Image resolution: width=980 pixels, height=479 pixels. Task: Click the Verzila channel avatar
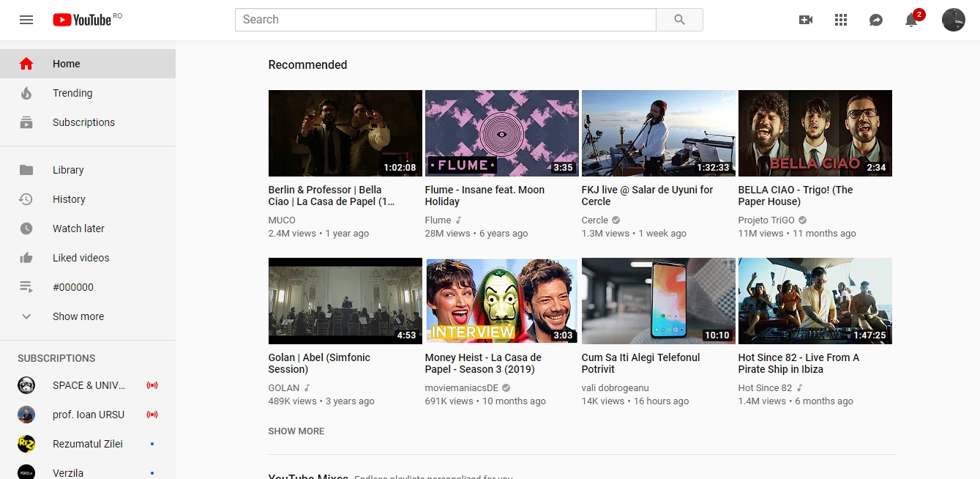tap(26, 472)
